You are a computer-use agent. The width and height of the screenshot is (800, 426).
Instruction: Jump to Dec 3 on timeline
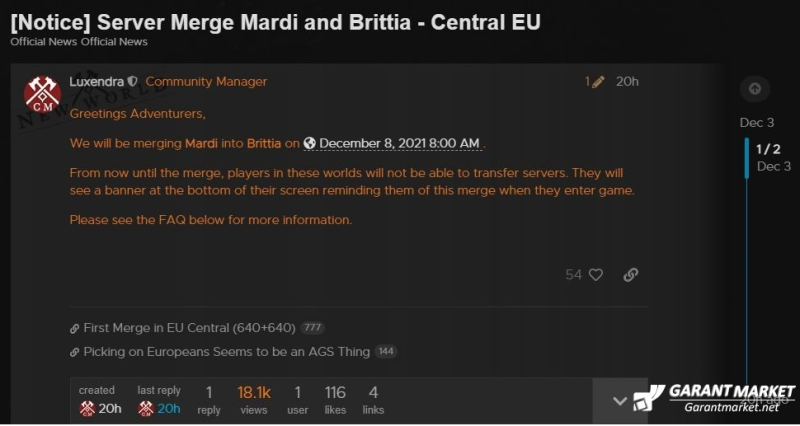757,122
